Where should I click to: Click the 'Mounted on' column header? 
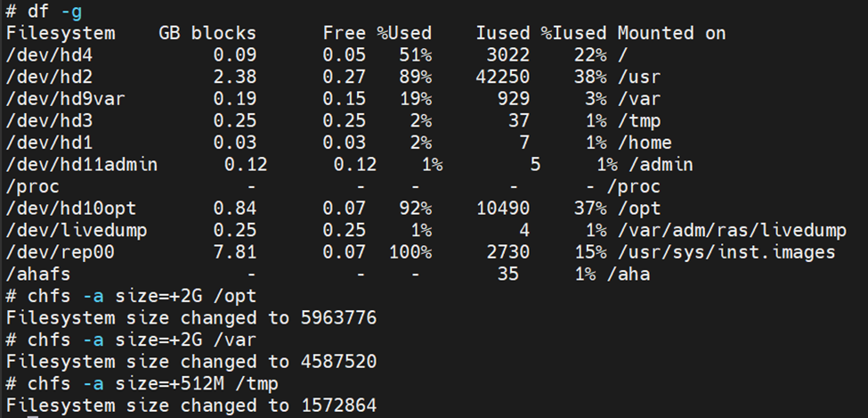click(671, 33)
